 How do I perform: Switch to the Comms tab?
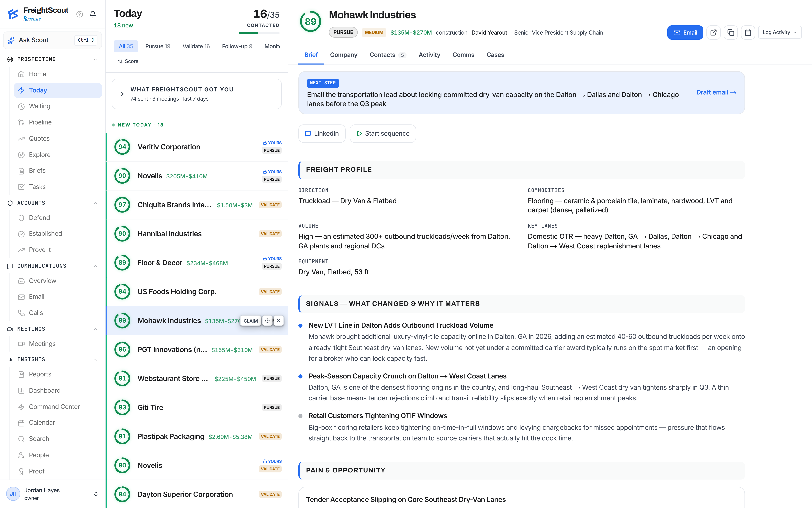click(x=463, y=55)
